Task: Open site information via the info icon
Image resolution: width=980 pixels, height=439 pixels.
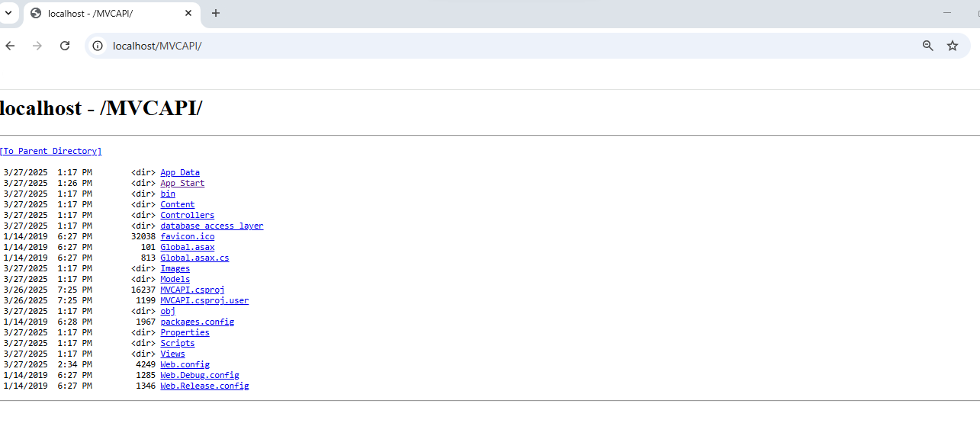Action: coord(96,46)
